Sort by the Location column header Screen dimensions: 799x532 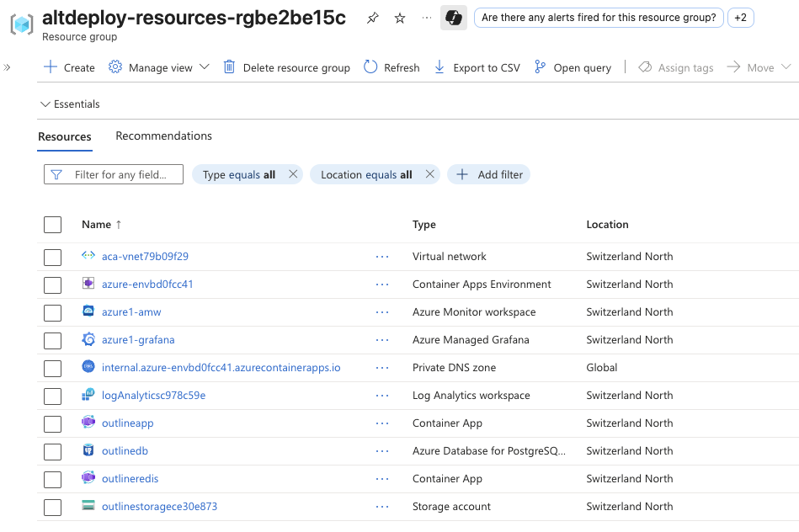point(607,225)
